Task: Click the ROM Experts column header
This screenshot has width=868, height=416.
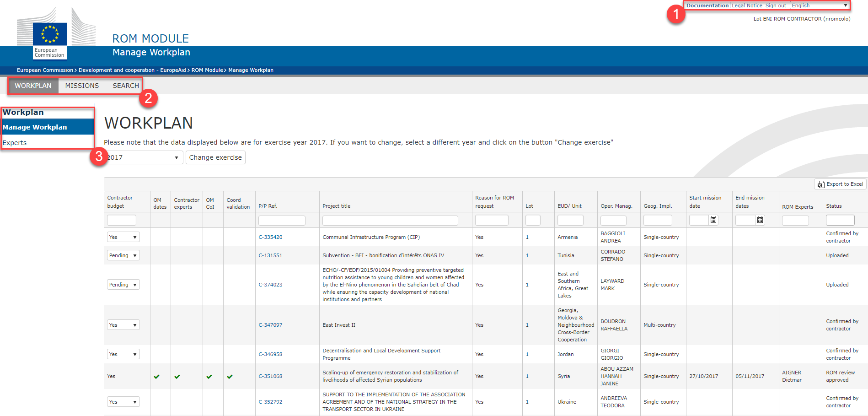Action: [798, 207]
